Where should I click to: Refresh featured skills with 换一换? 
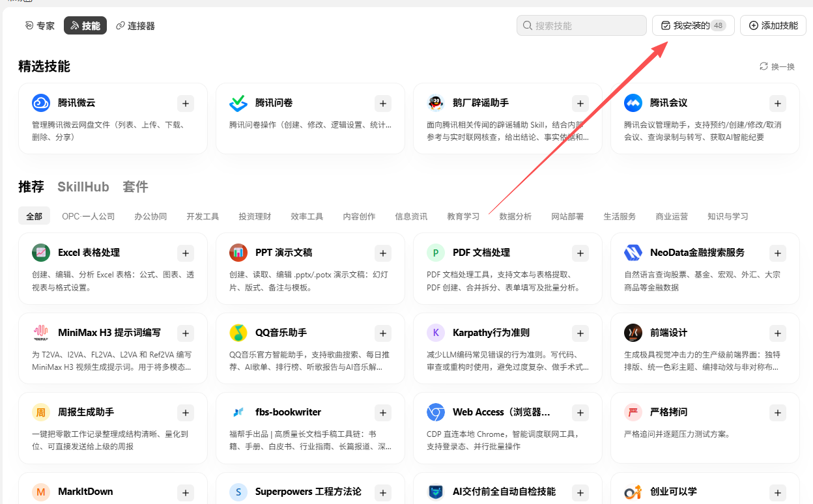tap(777, 66)
